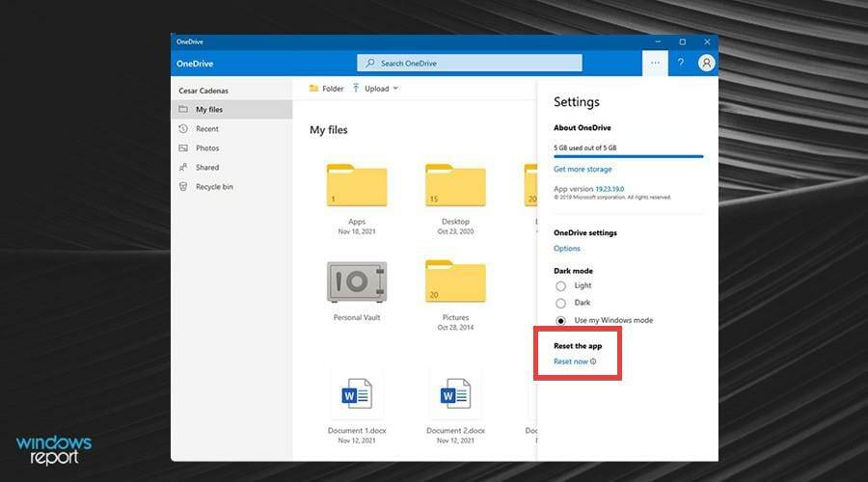Viewport: 868px width, 482px height.
Task: Select Use my Windows mode radio button
Action: pos(560,320)
